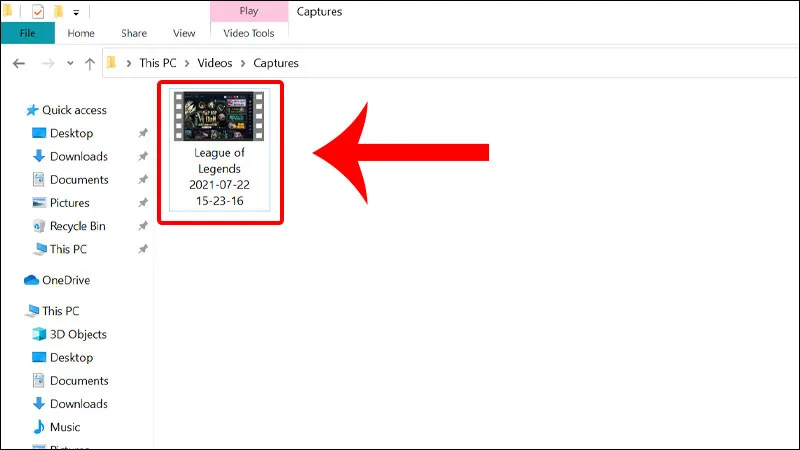The height and width of the screenshot is (450, 800).
Task: Select the League of Legends video thumbnail
Action: coord(219,116)
